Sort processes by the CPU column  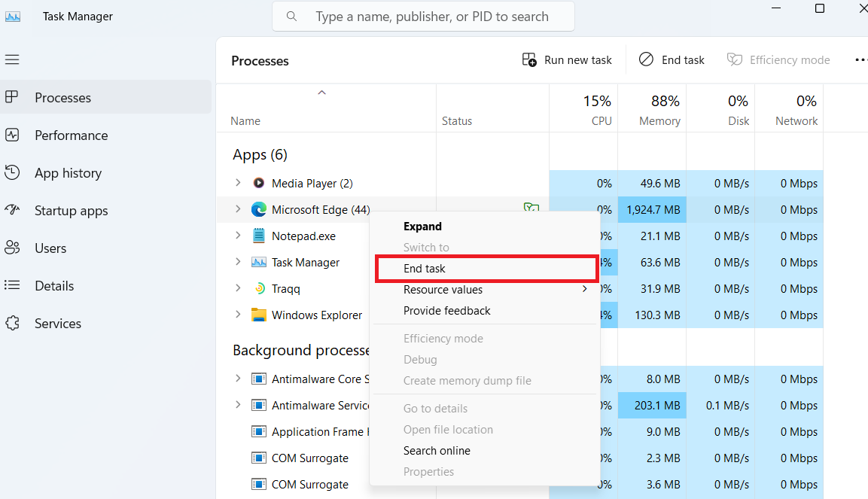[x=583, y=108]
